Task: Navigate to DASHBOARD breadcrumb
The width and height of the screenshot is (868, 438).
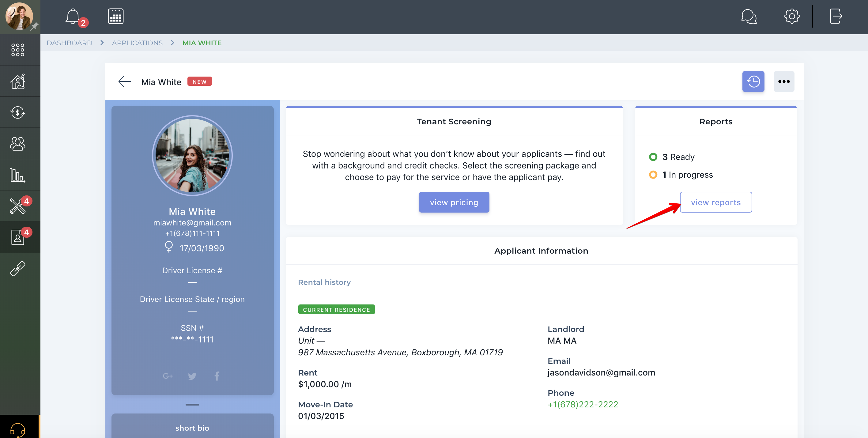Action: pyautogui.click(x=70, y=43)
